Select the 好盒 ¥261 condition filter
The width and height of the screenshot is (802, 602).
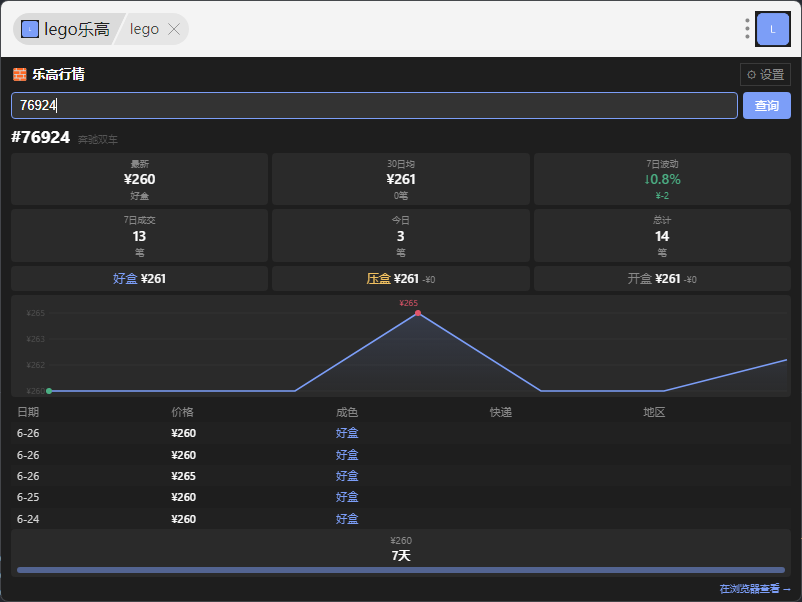[x=139, y=279]
